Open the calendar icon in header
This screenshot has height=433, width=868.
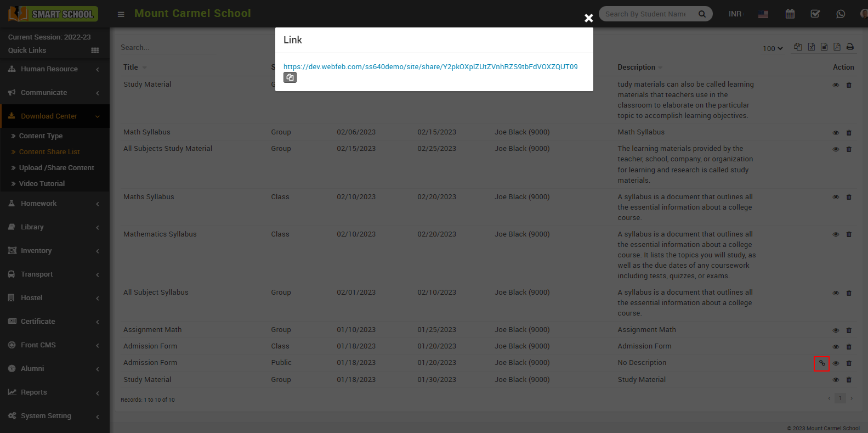[790, 14]
